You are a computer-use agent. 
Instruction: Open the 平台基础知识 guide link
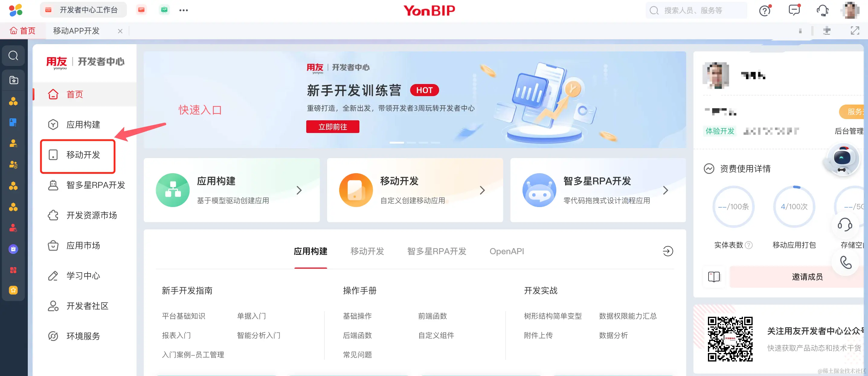pos(184,316)
